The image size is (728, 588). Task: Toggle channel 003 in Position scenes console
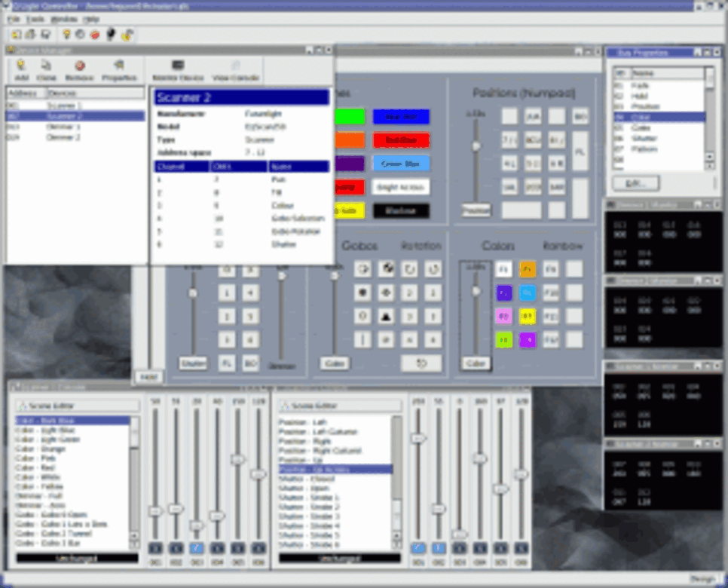460,549
